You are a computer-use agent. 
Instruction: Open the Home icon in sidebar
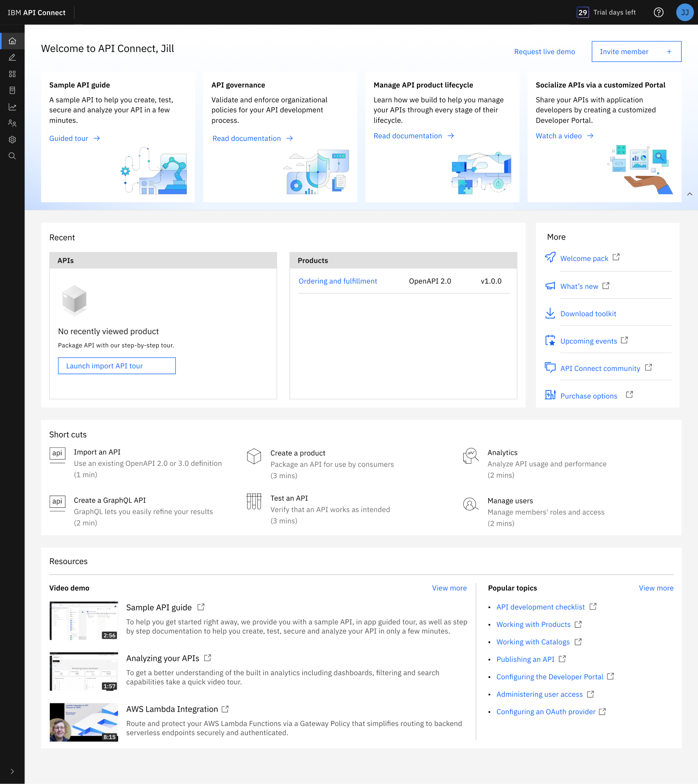12,41
